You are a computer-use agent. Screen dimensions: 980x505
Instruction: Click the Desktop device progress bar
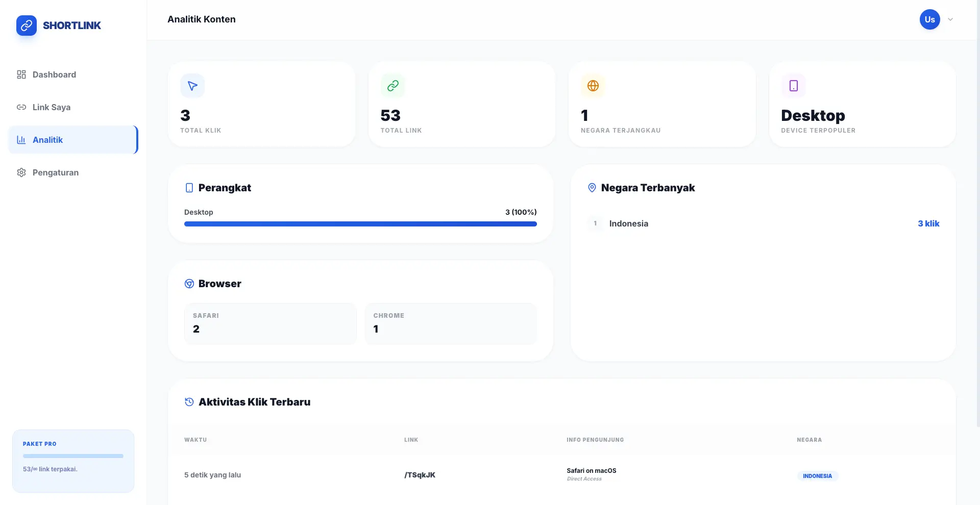[x=360, y=224]
